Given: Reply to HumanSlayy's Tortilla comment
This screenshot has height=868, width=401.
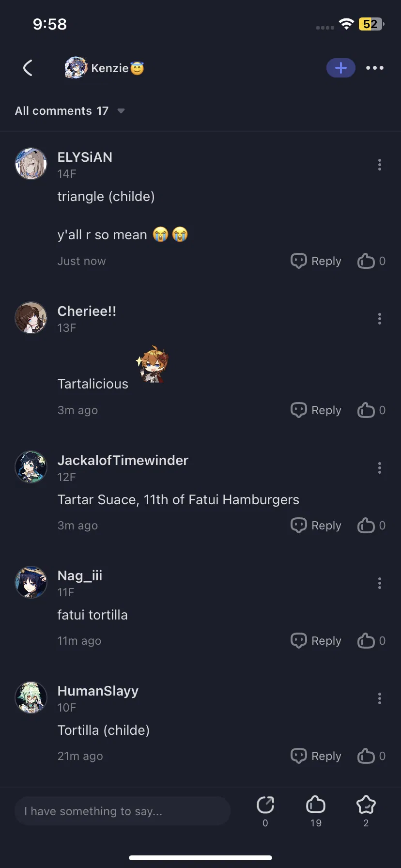Looking at the screenshot, I should point(316,756).
